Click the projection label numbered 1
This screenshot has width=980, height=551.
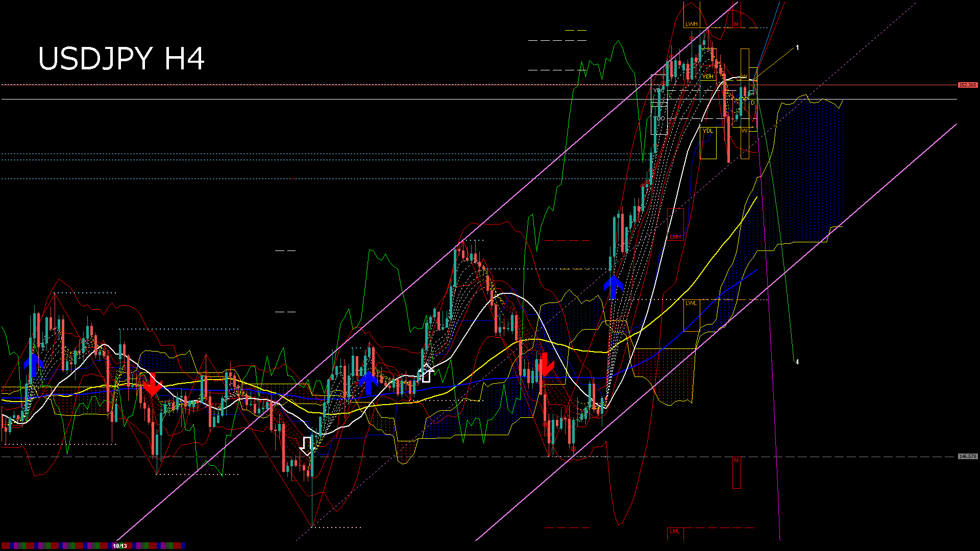pos(797,47)
